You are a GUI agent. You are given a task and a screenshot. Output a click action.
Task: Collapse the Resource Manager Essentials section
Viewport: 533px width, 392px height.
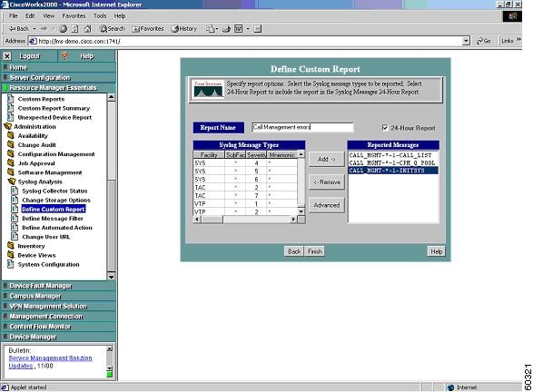tap(58, 88)
